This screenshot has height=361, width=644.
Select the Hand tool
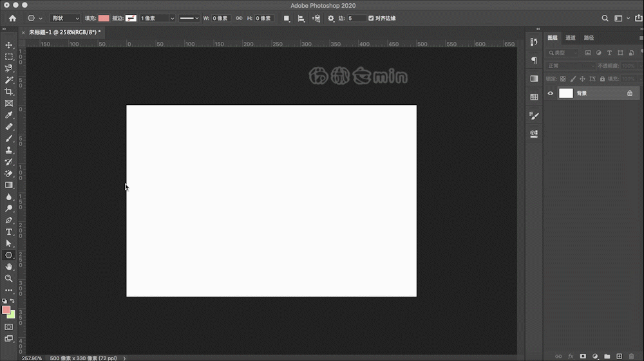click(8, 266)
